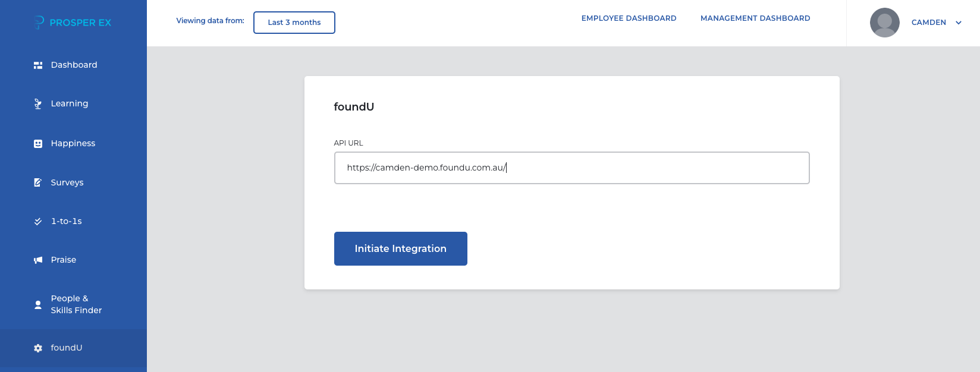980x372 pixels.
Task: Focus the API URL input field
Action: pyautogui.click(x=571, y=168)
